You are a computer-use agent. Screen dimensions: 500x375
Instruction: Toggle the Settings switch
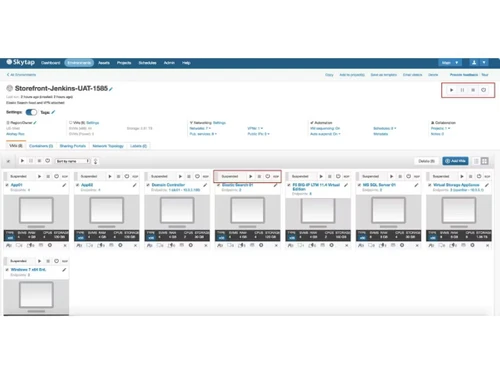31,112
